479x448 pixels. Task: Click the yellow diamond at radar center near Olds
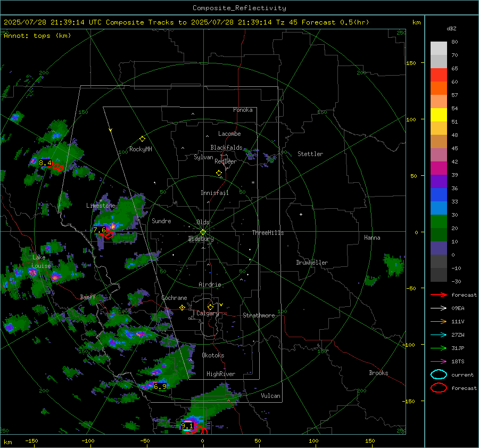pos(203,232)
